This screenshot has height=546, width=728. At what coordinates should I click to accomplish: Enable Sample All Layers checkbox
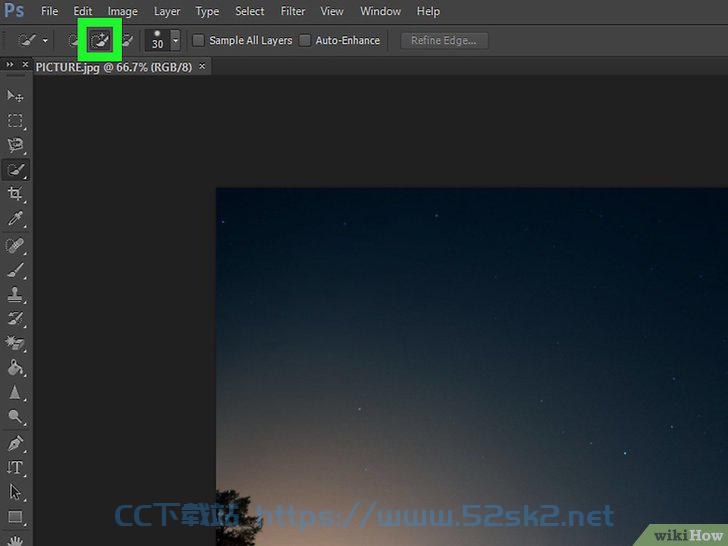198,40
